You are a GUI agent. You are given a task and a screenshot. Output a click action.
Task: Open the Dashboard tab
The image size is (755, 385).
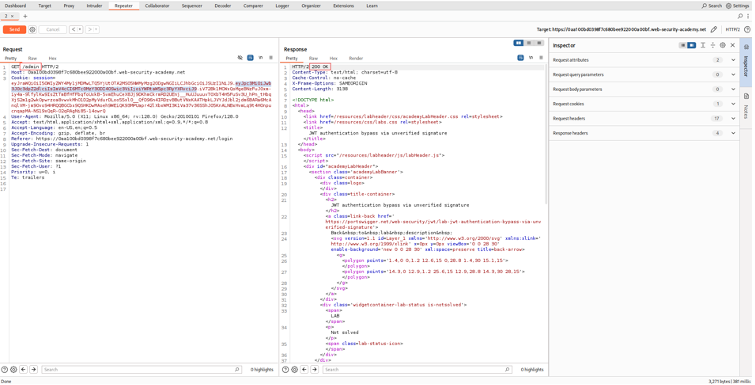click(15, 6)
